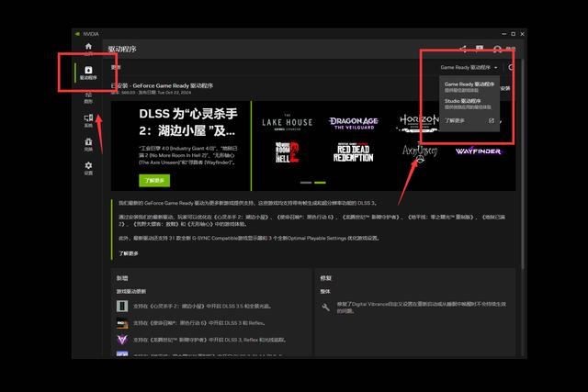Open the notifications icon in top bar

click(x=480, y=49)
